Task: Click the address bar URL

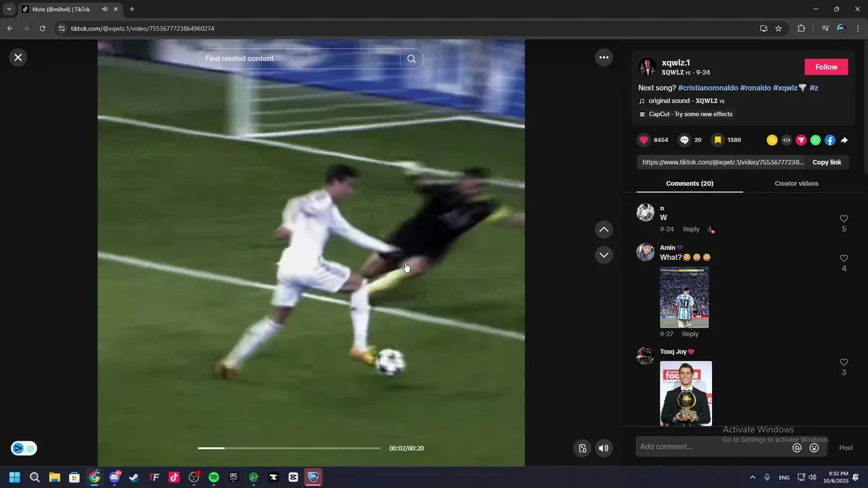Action: pos(142,28)
